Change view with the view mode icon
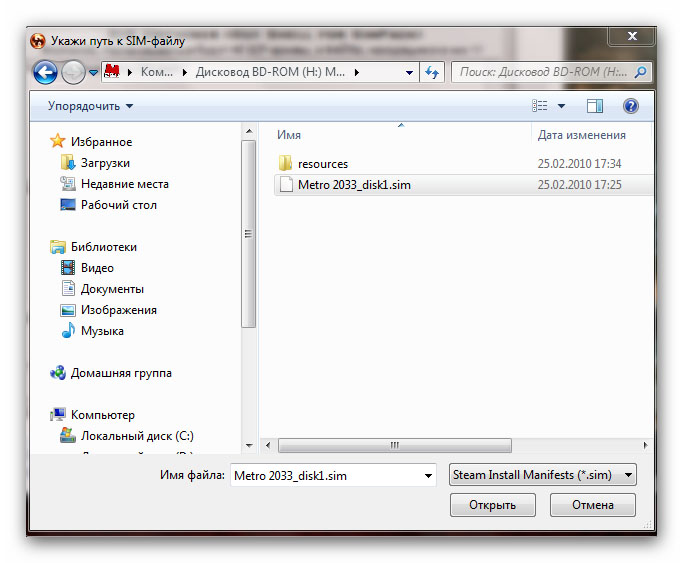The height and width of the screenshot is (563, 683). 540,106
